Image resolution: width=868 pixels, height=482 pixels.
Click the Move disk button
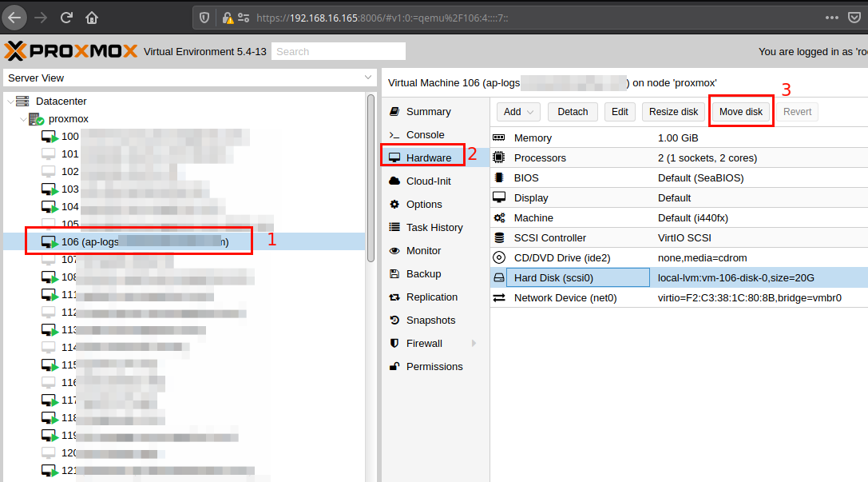[741, 111]
